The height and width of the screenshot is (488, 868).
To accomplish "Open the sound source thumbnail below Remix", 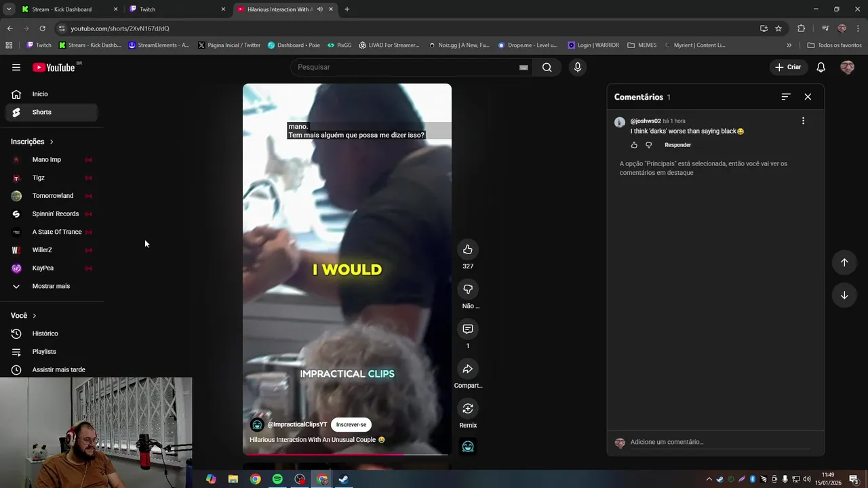I will point(468,447).
